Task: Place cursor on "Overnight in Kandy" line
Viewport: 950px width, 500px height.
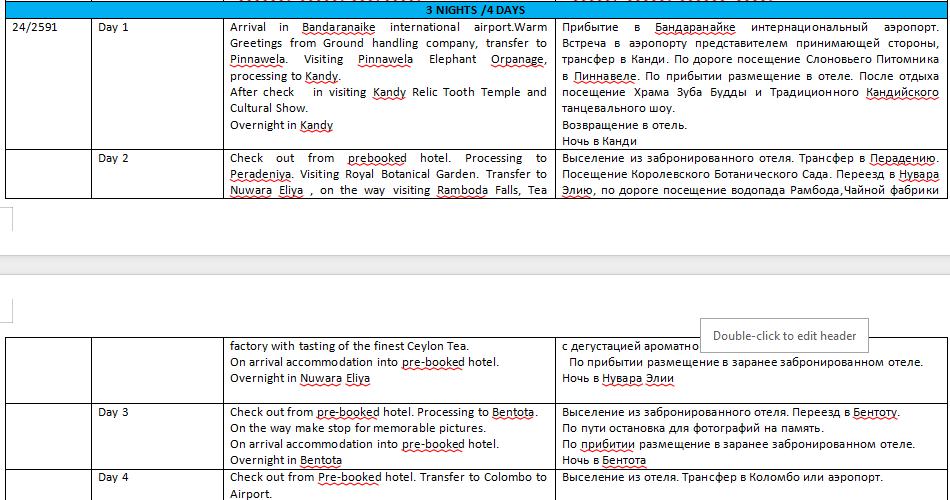Action: [x=281, y=126]
